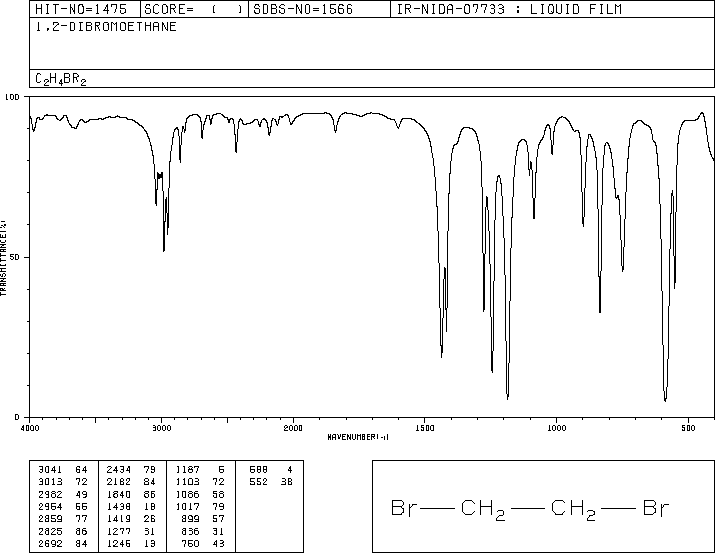Select peak table row starting with 2692

(x=63, y=543)
